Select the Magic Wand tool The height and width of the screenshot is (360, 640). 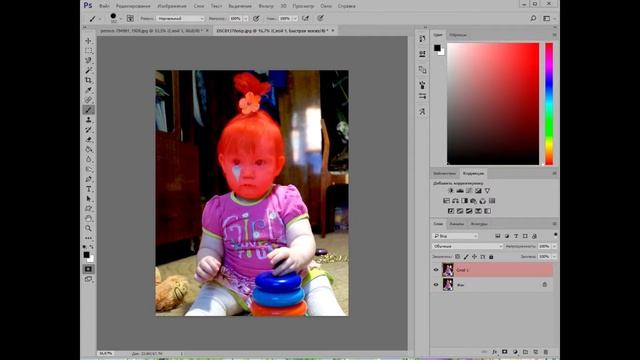pos(89,70)
